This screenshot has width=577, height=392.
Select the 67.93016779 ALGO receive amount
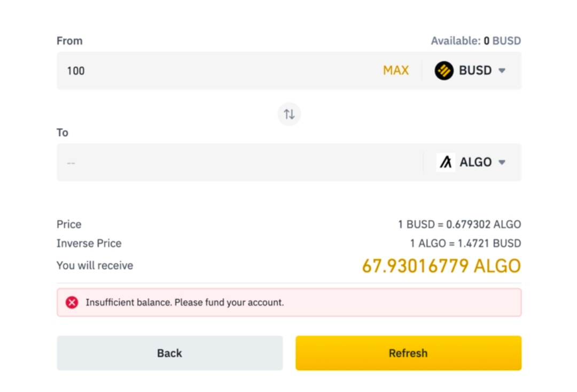pos(441,266)
